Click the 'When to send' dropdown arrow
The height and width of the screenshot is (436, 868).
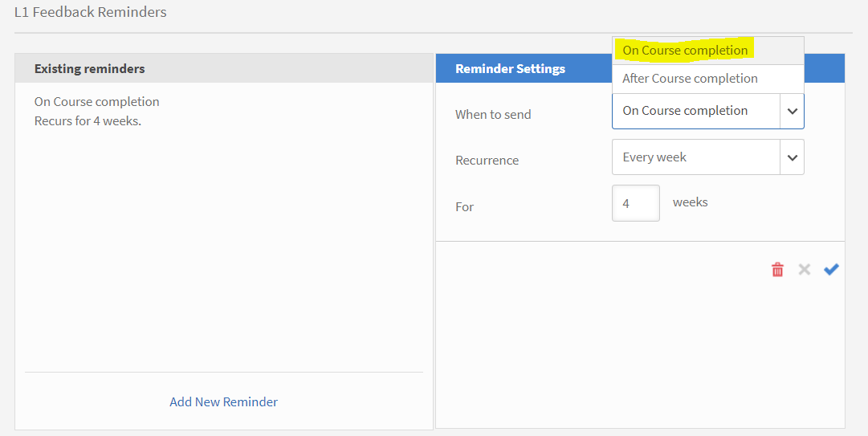click(792, 112)
